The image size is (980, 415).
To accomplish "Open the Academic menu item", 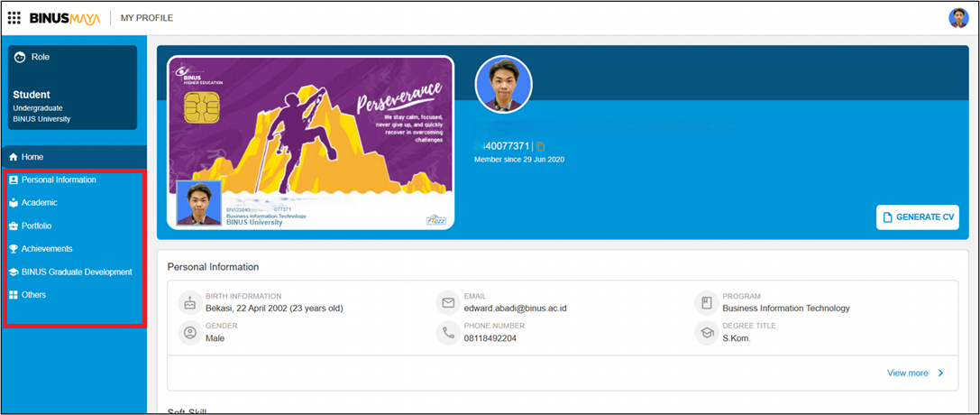I will point(74,203).
